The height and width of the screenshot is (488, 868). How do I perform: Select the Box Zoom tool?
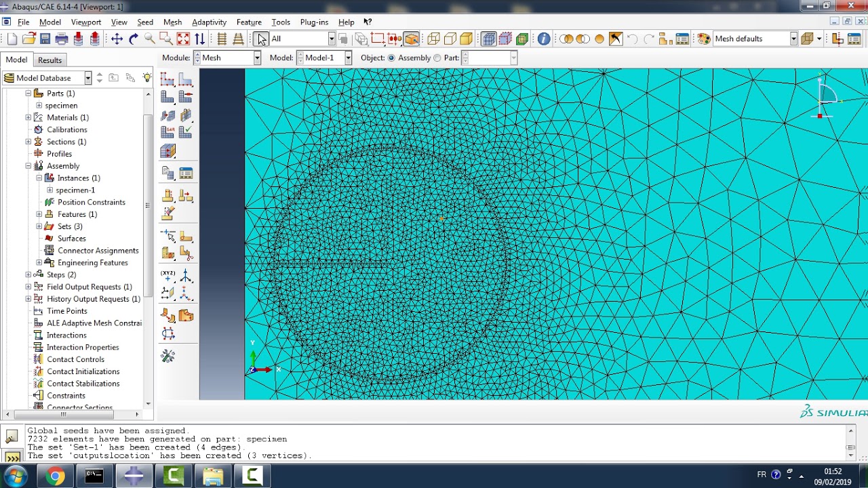tap(166, 39)
